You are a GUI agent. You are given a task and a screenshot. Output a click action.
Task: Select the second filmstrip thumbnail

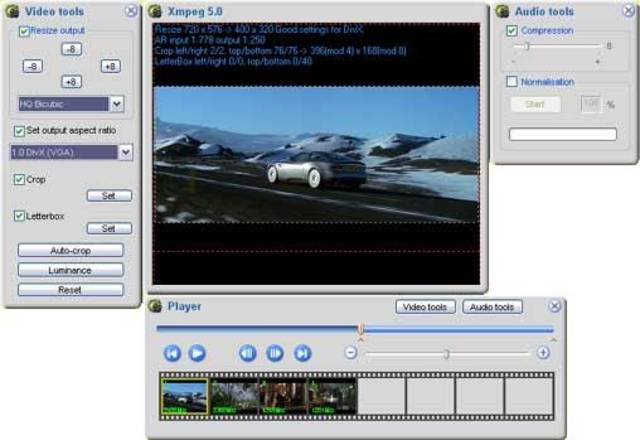(x=234, y=396)
